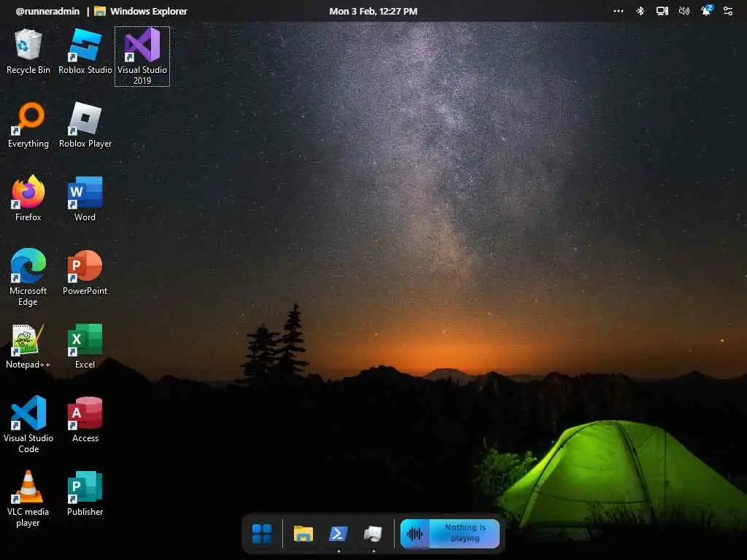The image size is (747, 560).
Task: Toggle the muted volume icon
Action: (x=684, y=11)
